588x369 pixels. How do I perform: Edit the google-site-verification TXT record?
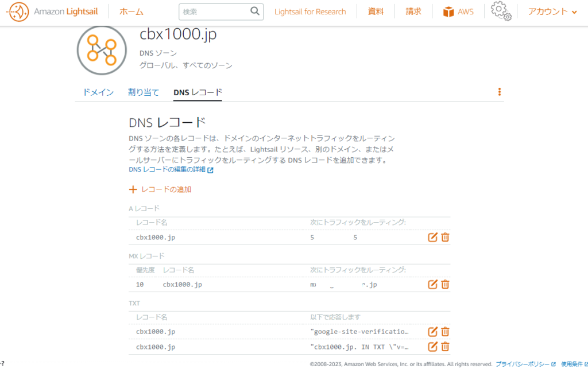tap(432, 332)
